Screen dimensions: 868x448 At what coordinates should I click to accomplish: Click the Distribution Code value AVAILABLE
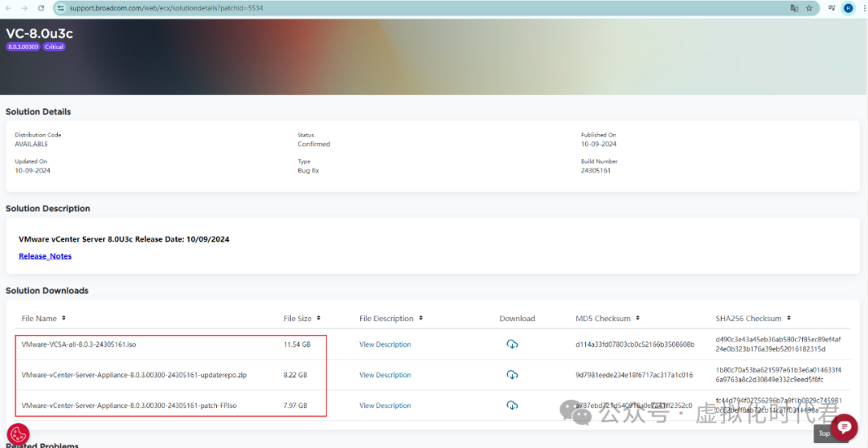[31, 144]
